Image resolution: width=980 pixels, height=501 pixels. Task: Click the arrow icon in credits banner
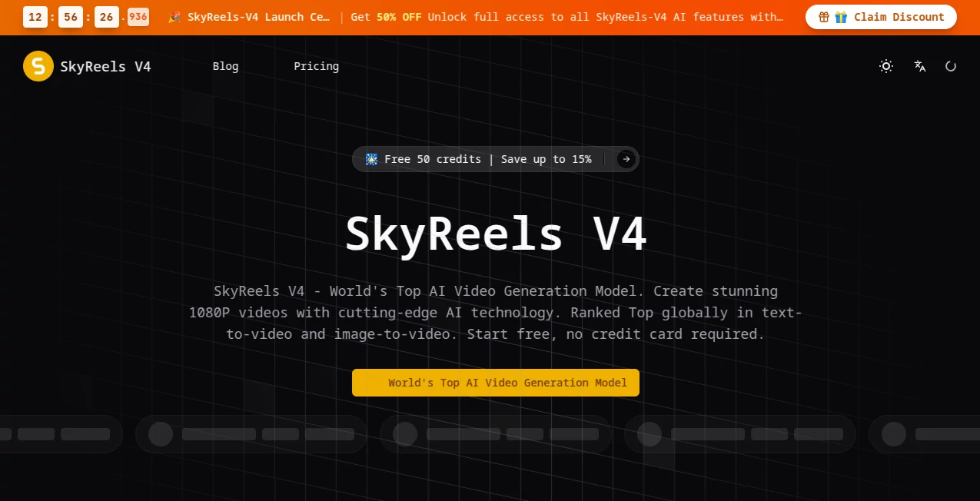(x=626, y=159)
